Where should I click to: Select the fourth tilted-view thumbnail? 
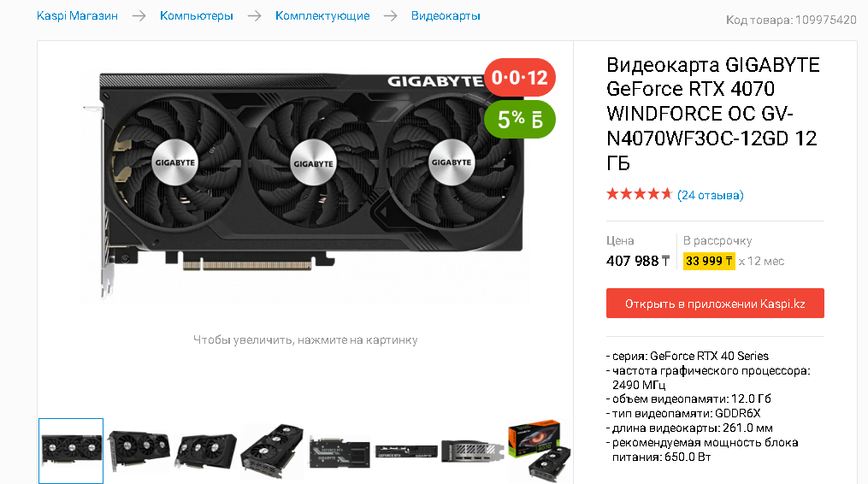coord(272,451)
